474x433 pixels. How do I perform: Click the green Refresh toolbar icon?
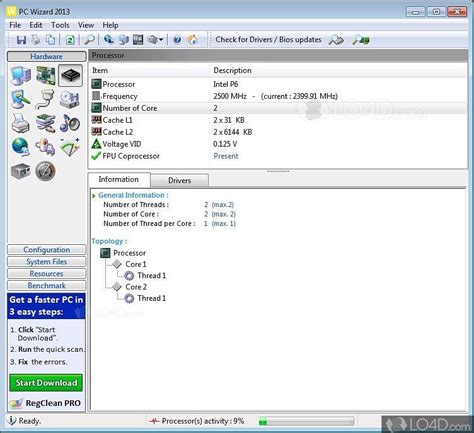click(x=70, y=40)
